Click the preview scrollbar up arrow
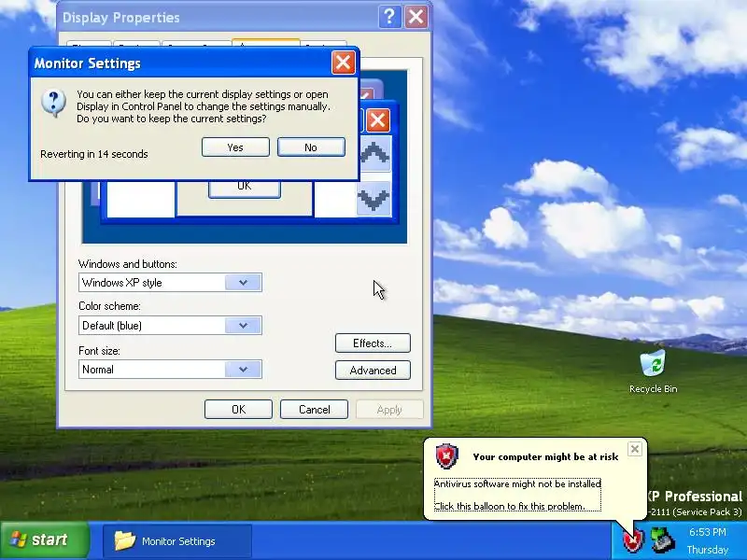The height and width of the screenshot is (560, 747). click(374, 153)
